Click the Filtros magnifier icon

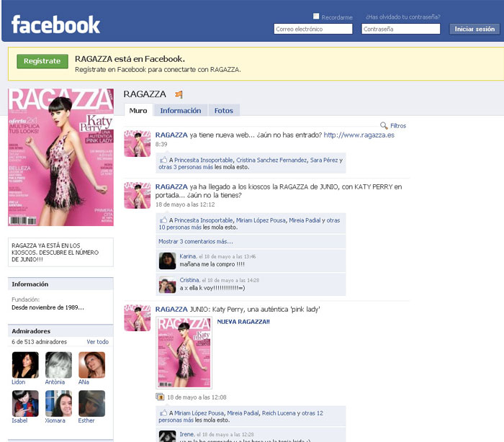384,126
